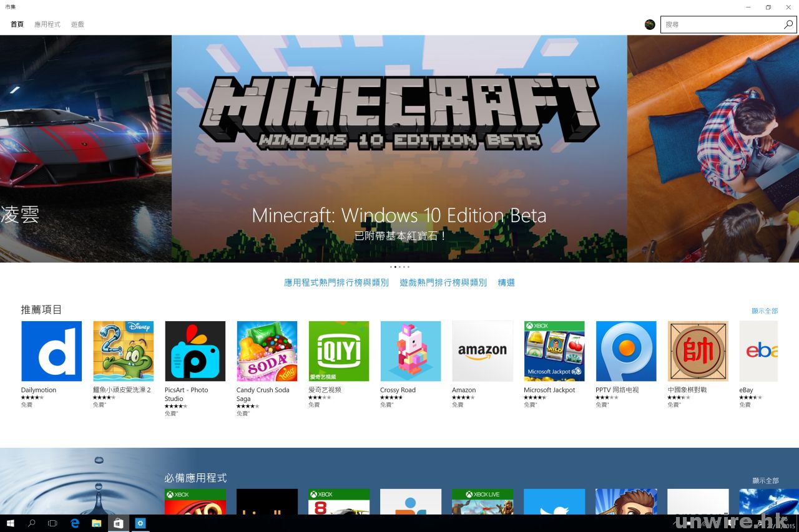The image size is (799, 532).
Task: Select the PicsArt Photo Studio app icon
Action: [195, 351]
